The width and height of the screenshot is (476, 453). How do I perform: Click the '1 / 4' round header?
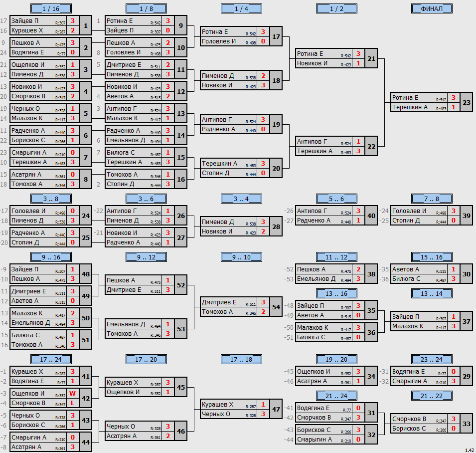pyautogui.click(x=241, y=8)
